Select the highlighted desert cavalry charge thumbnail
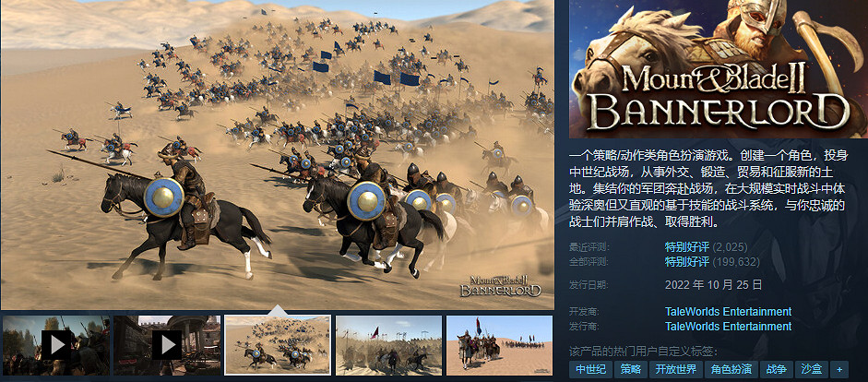This screenshot has width=868, height=382. (x=278, y=345)
